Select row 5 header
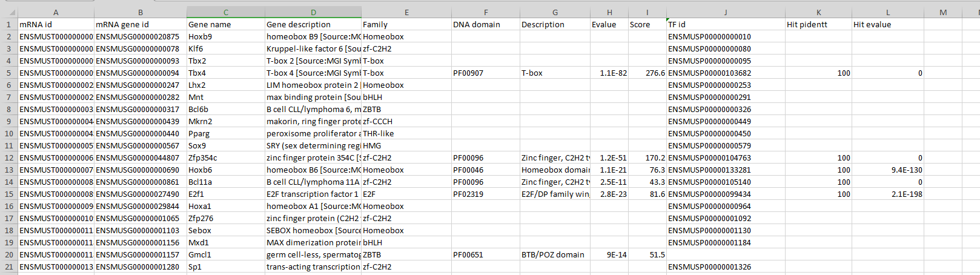 (x=8, y=73)
